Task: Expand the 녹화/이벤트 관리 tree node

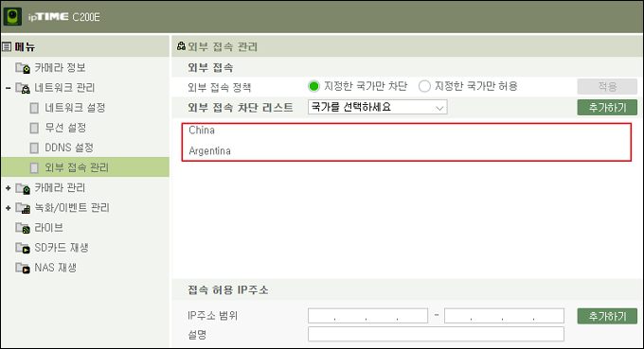Action: click(9, 208)
